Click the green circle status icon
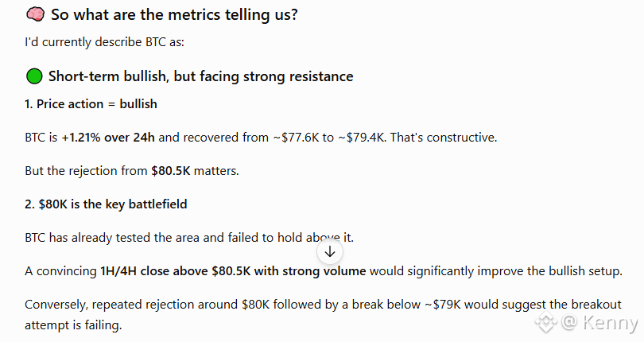 (x=34, y=76)
